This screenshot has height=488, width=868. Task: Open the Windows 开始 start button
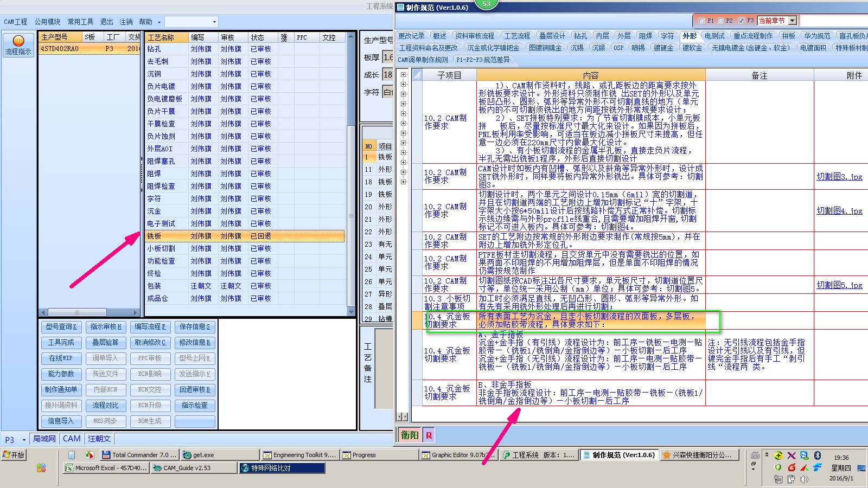14,455
